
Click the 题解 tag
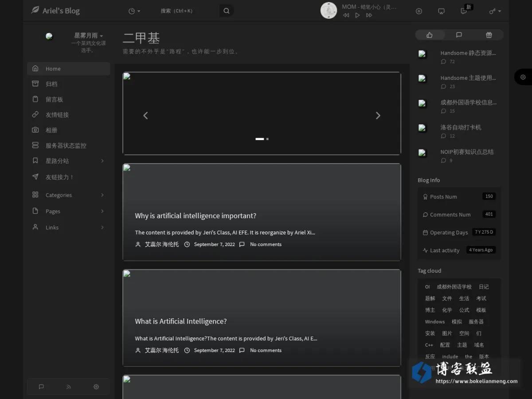point(430,298)
